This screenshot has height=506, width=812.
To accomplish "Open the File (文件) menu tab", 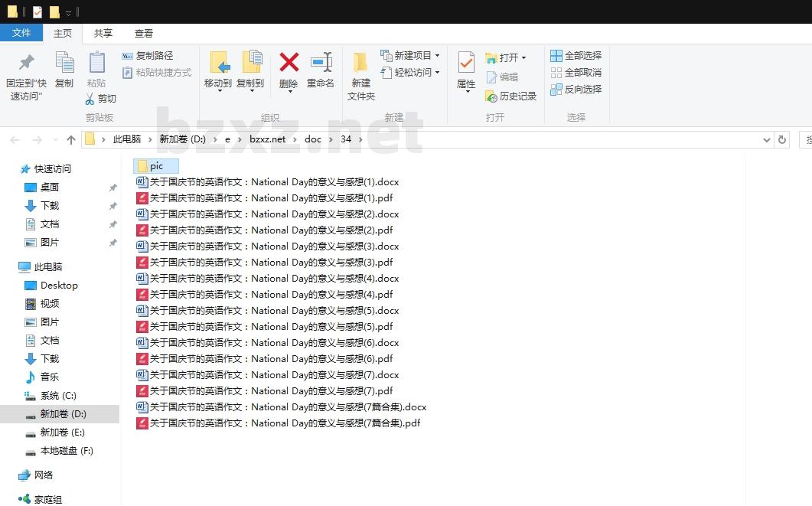I will coord(21,33).
